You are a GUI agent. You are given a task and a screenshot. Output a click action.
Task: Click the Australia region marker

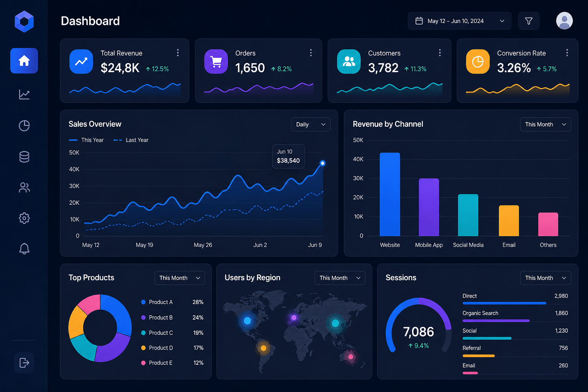[351, 357]
